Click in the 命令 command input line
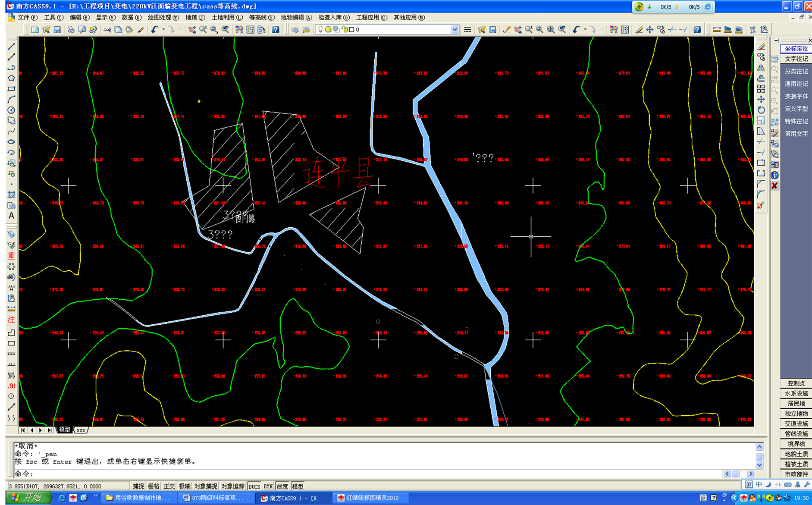 point(345,474)
